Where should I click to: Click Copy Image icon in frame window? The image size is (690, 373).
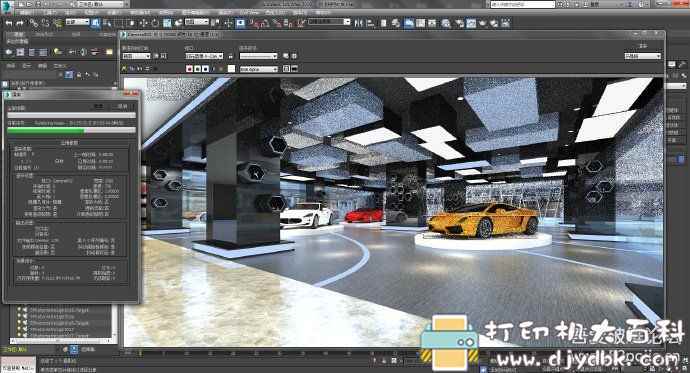[x=132, y=69]
